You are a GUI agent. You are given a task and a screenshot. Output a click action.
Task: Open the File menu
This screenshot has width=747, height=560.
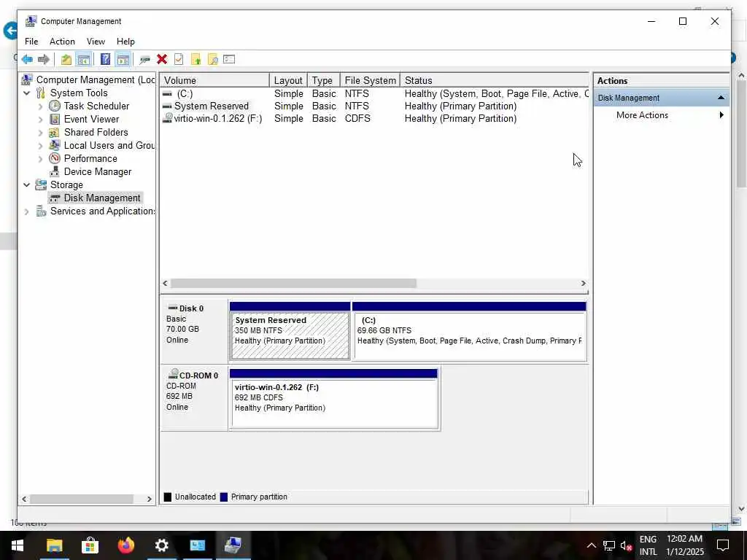pyautogui.click(x=31, y=42)
